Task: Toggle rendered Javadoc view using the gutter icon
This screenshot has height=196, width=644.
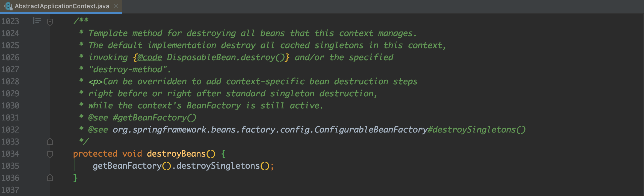Action: pyautogui.click(x=37, y=20)
